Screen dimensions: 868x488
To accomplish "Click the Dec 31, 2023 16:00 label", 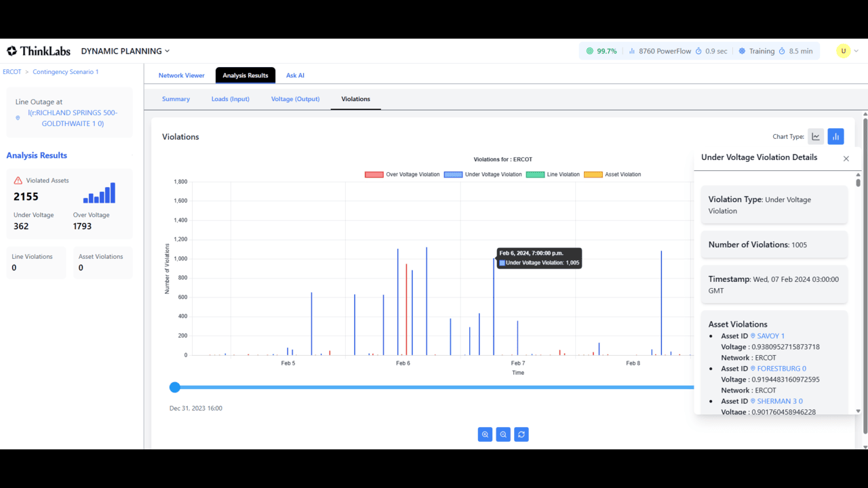I will pos(196,408).
